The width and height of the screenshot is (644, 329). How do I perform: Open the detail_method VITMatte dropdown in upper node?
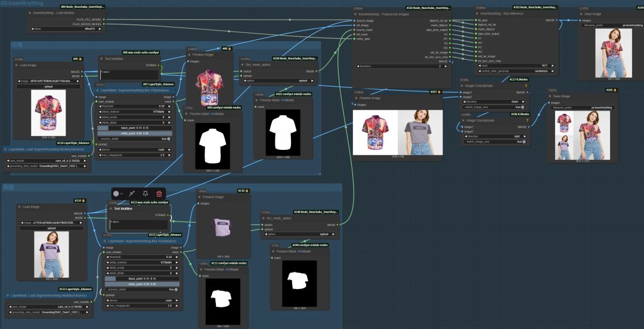click(x=134, y=112)
